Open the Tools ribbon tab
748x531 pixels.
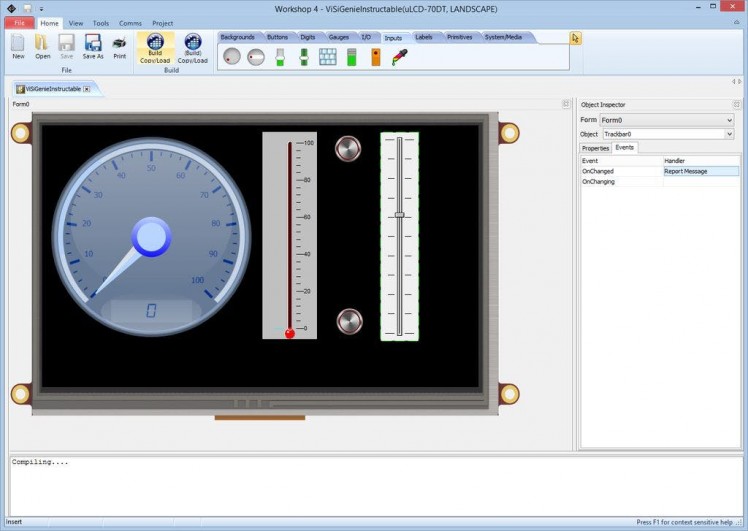101,22
